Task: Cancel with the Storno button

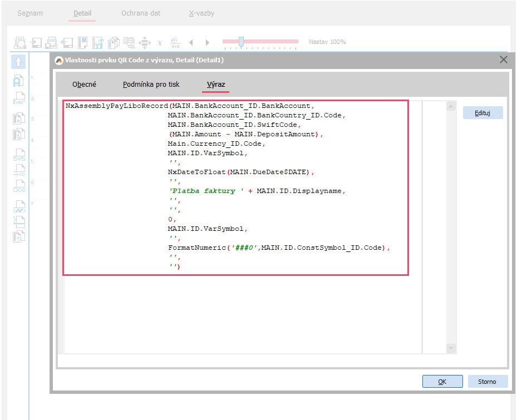Action: (x=488, y=382)
